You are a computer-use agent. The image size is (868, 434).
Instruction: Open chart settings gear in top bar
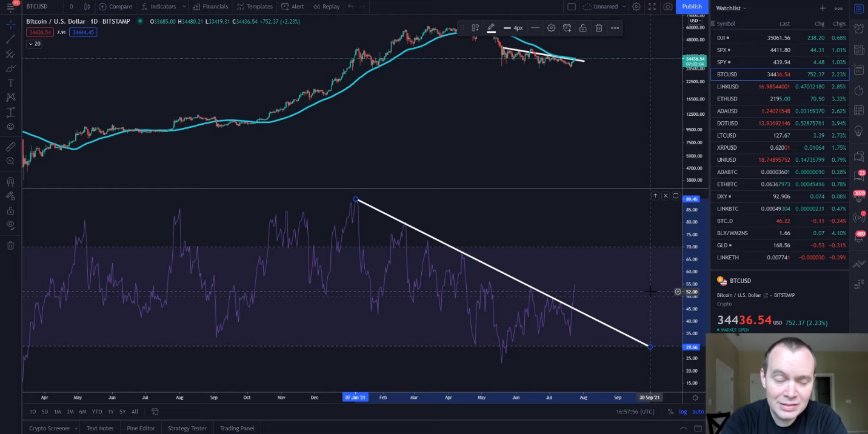[636, 7]
